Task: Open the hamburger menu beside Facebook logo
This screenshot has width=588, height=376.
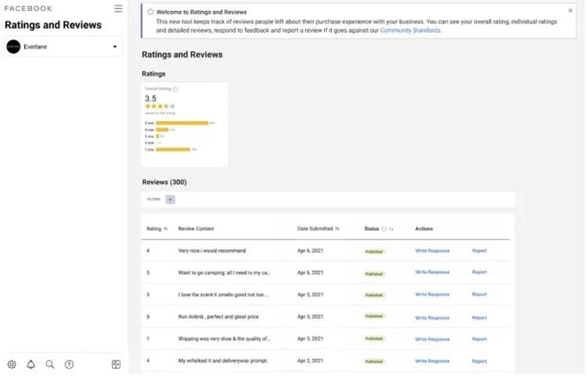Action: click(x=118, y=9)
